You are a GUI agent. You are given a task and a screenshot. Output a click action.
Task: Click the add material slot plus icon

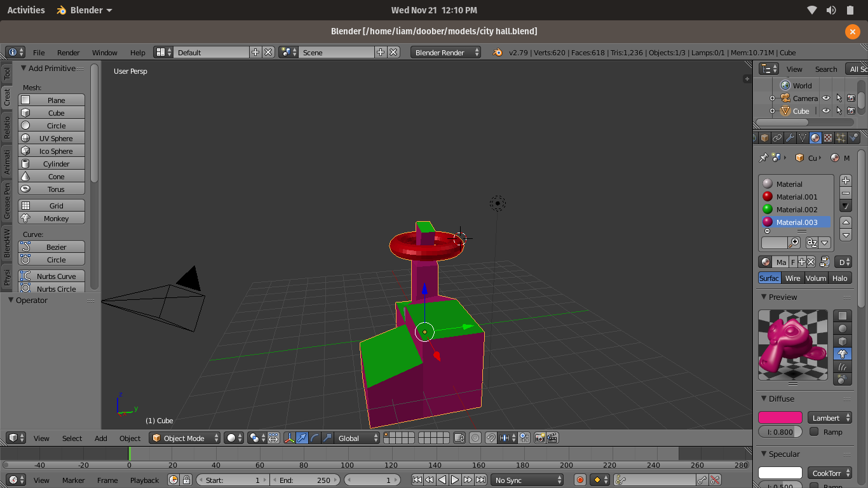click(845, 180)
